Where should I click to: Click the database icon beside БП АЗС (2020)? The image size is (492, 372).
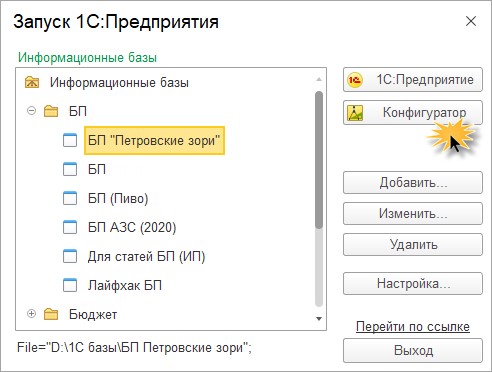(70, 227)
